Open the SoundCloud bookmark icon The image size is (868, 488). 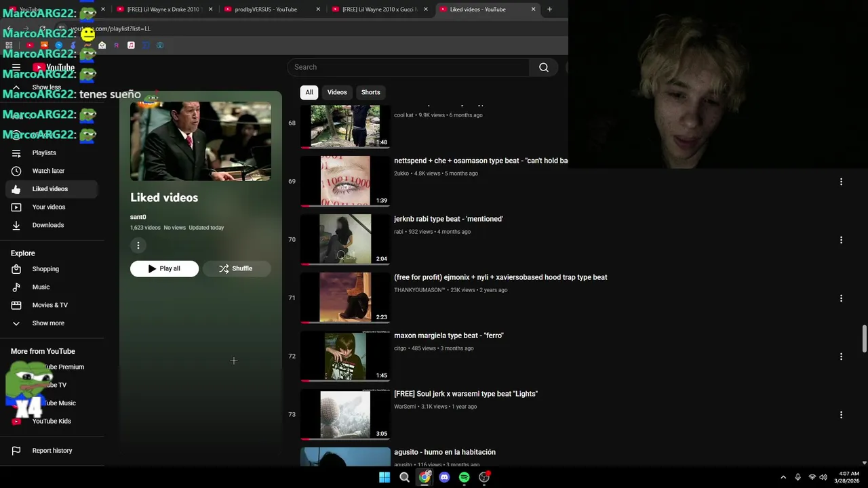(44, 45)
